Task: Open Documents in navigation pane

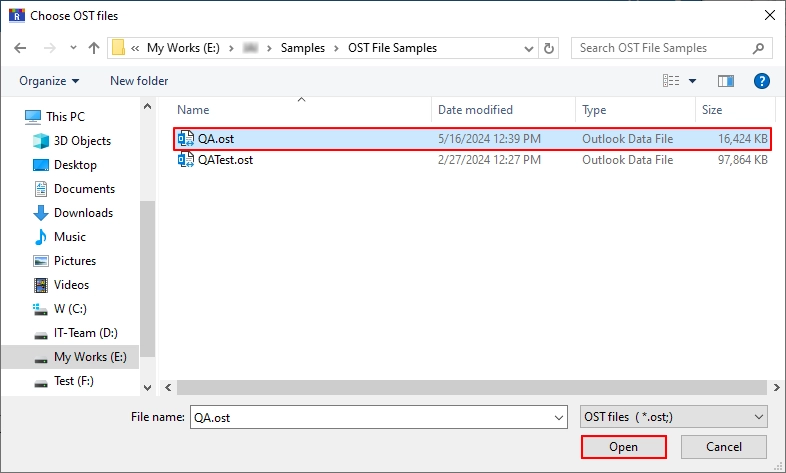Action: (84, 189)
